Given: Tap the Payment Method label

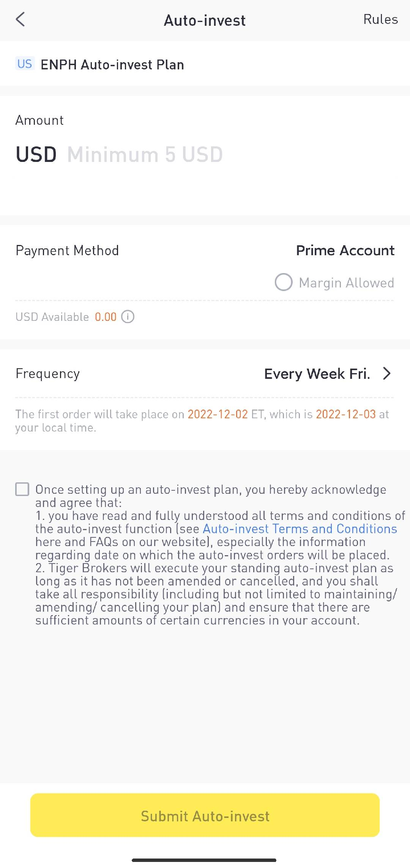Looking at the screenshot, I should point(67,251).
